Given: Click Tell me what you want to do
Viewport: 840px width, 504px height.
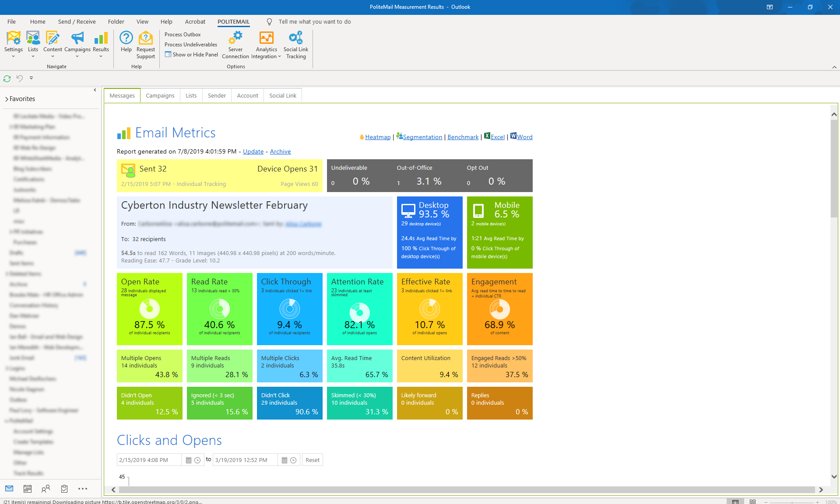Looking at the screenshot, I should point(315,22).
